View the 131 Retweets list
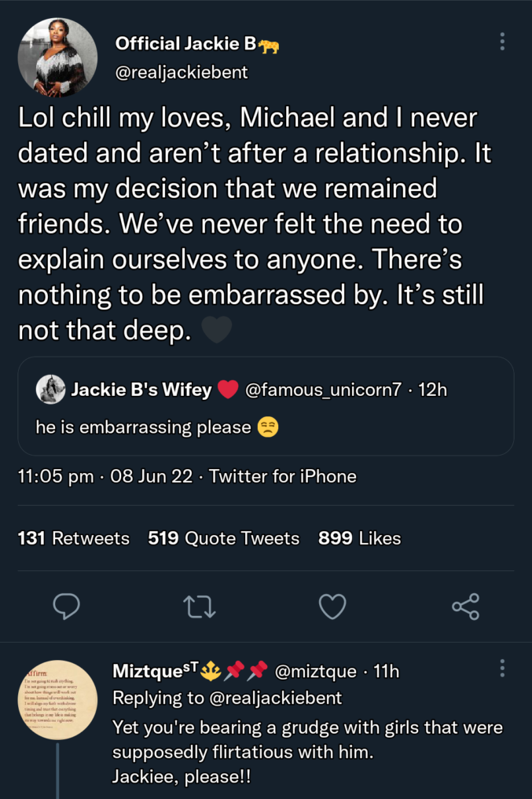Viewport: 532px width, 799px height. pyautogui.click(x=73, y=538)
